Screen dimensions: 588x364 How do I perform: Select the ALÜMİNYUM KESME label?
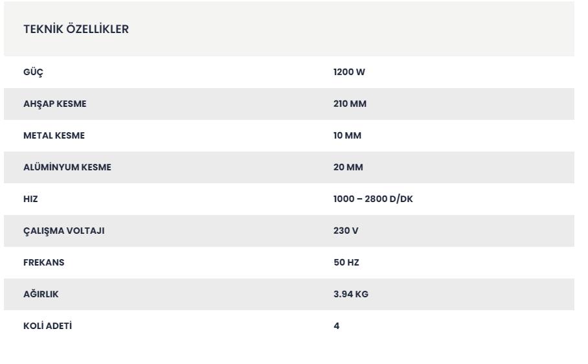point(67,167)
